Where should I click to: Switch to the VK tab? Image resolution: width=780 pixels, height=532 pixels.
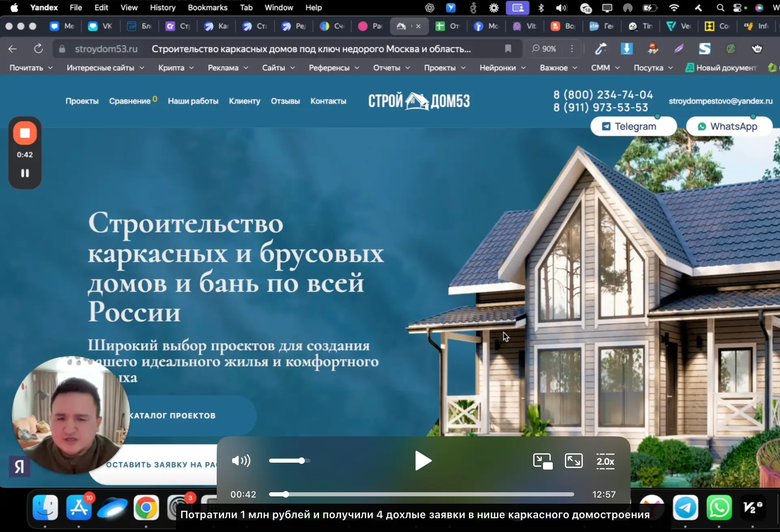click(x=100, y=26)
